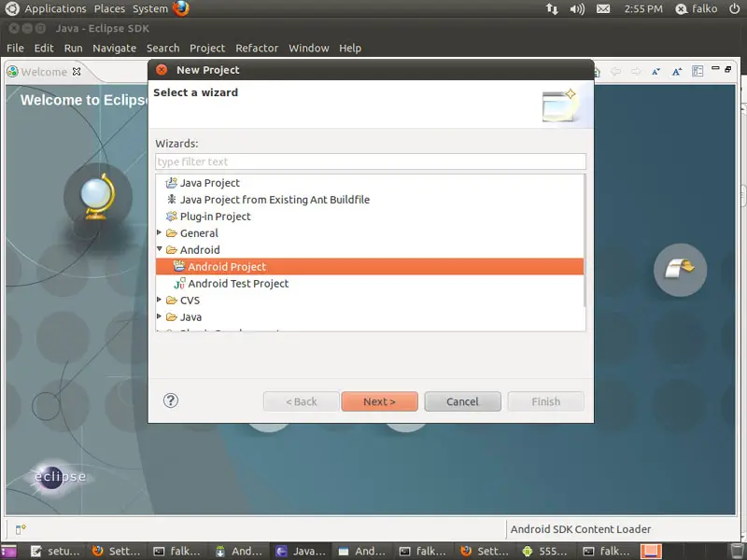Screen dimensions: 747x560
Task: Click the clock showing 2:55 PM
Action: tap(643, 8)
